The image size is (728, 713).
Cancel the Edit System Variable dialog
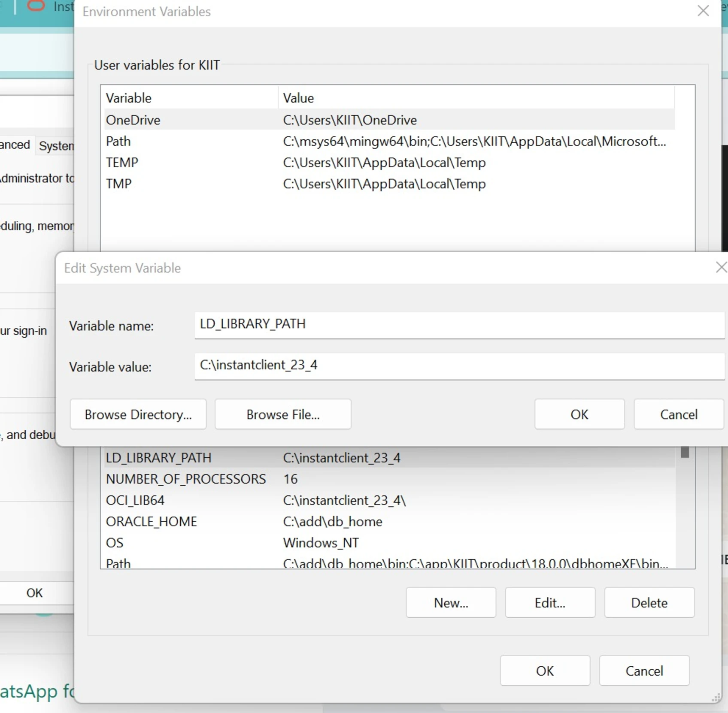678,414
